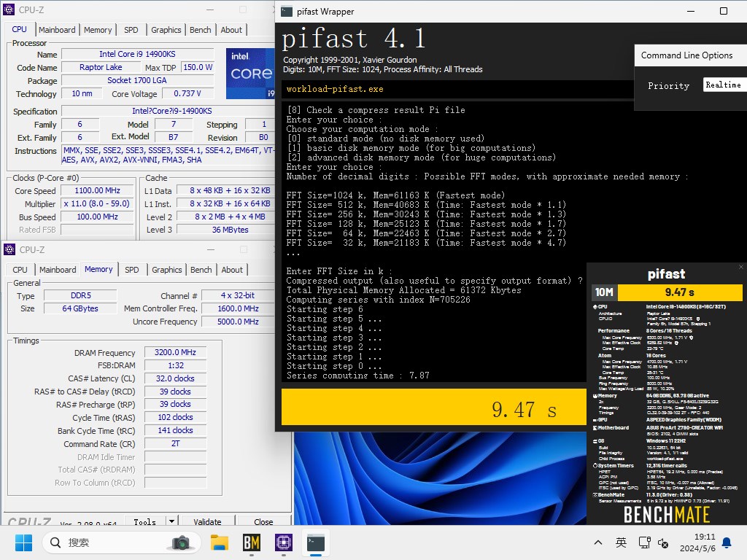Image resolution: width=747 pixels, height=560 pixels.
Task: Open BenchMate from the taskbar
Action: click(252, 542)
